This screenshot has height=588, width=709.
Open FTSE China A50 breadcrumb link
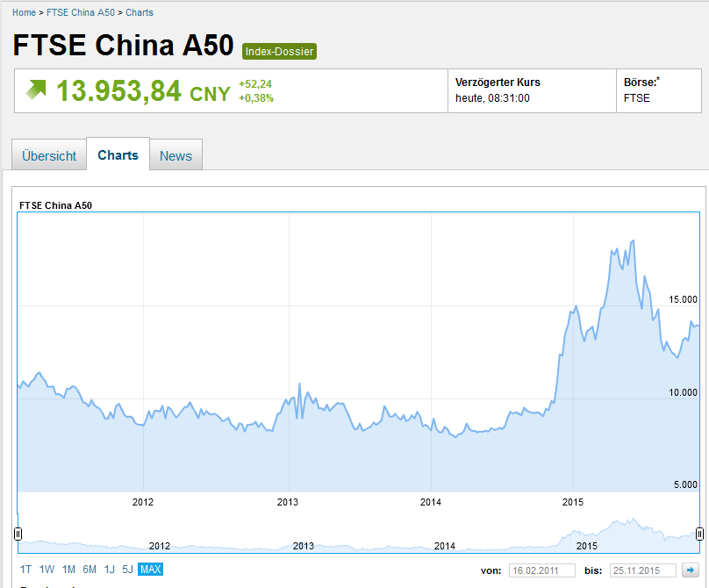(81, 12)
